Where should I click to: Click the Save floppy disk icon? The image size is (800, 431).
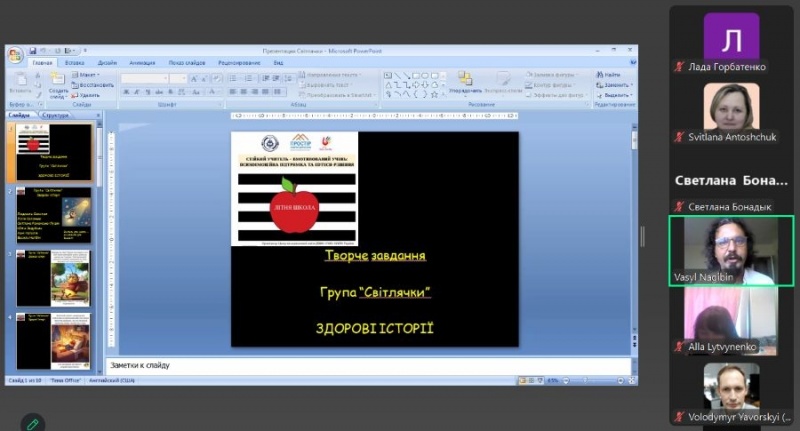(x=33, y=50)
